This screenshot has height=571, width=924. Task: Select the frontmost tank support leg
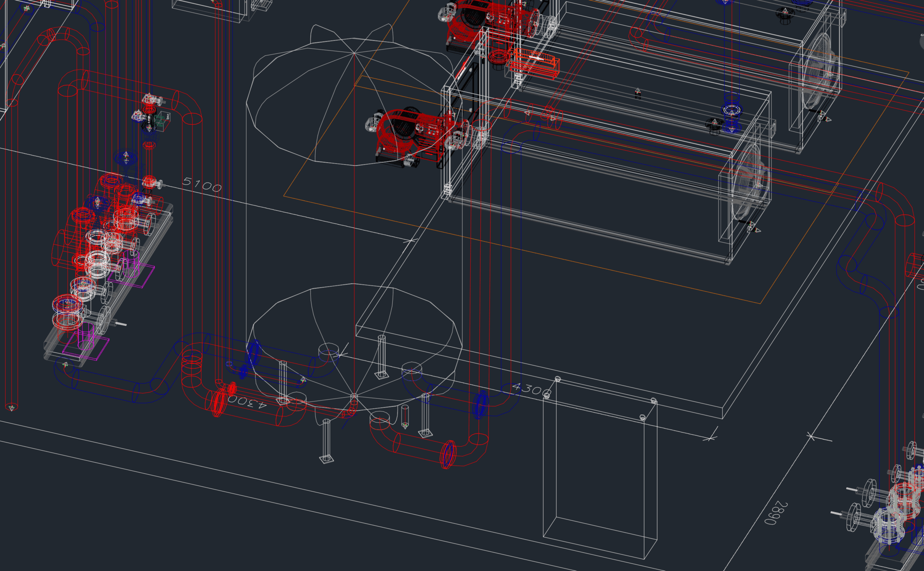click(327, 441)
